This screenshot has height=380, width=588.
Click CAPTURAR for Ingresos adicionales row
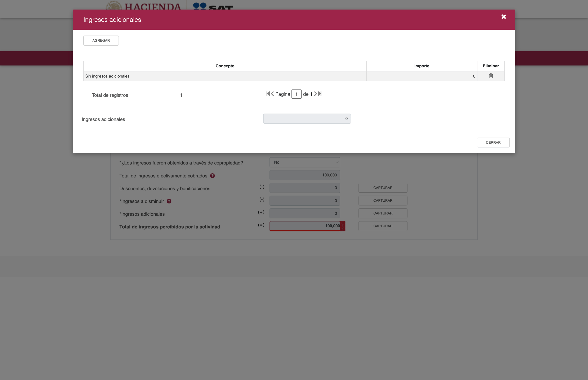tap(383, 213)
